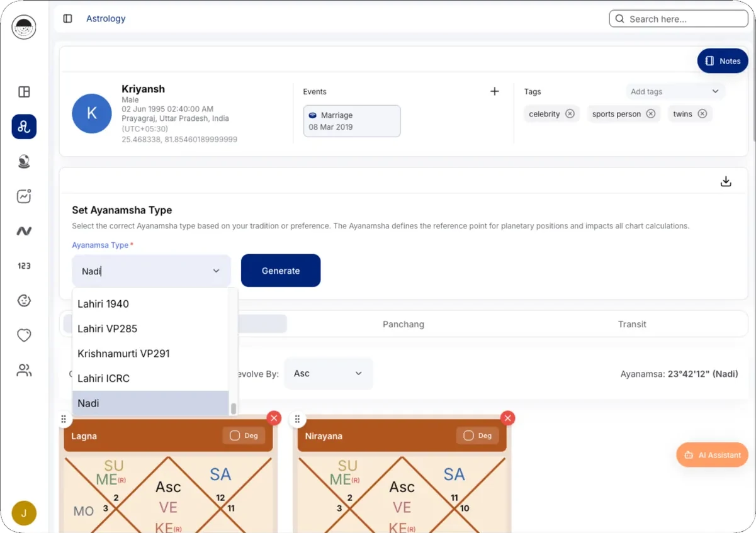
Task: Open the 123 numerology icon in the sidebar
Action: [x=24, y=266]
